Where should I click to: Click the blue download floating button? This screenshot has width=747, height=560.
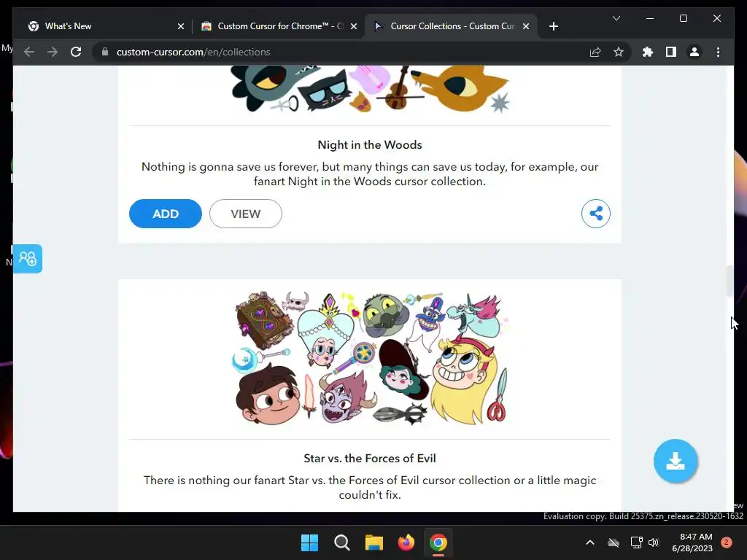tap(675, 461)
